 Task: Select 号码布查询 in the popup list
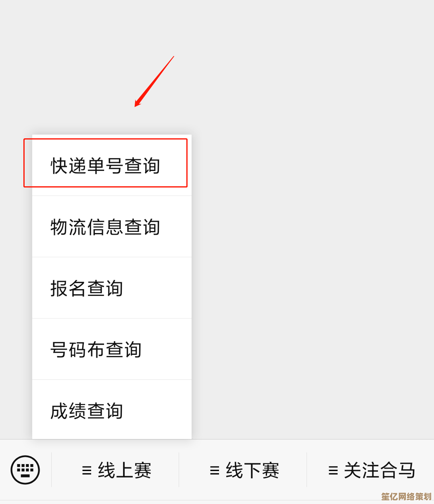[112, 349]
